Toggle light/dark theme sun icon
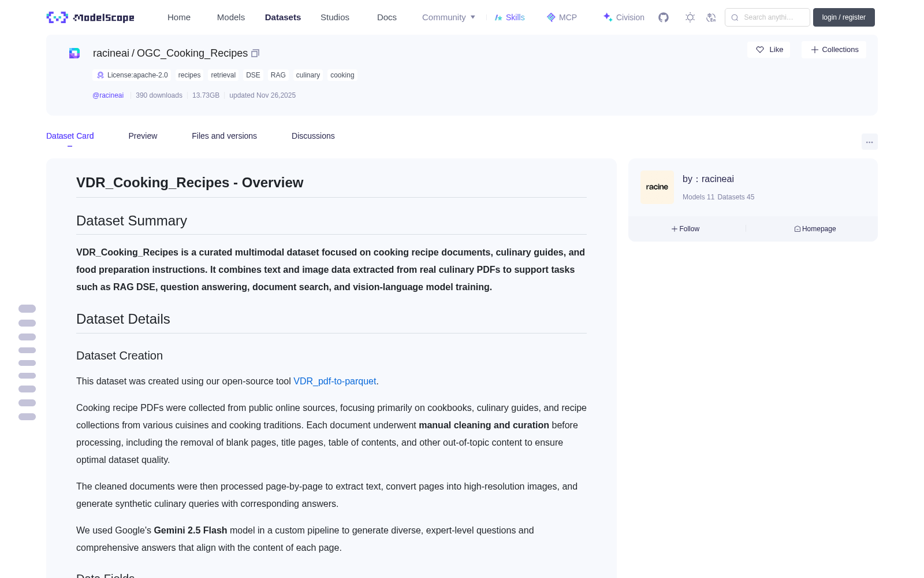The image size is (924, 578). [x=690, y=17]
